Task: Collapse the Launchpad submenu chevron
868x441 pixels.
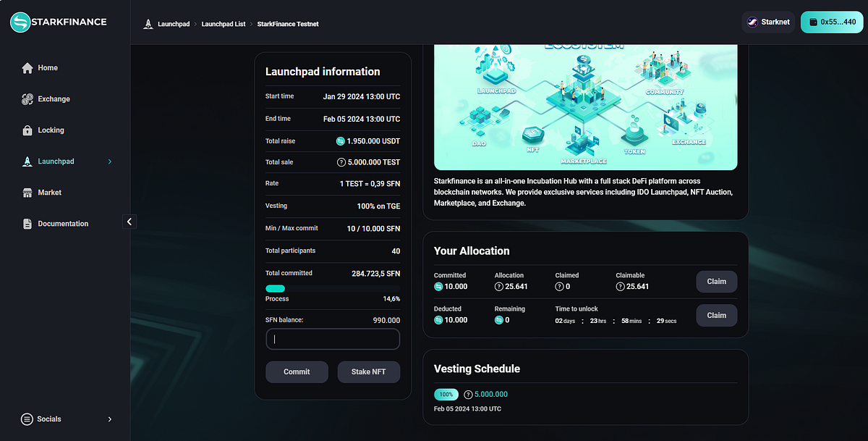Action: (109, 161)
